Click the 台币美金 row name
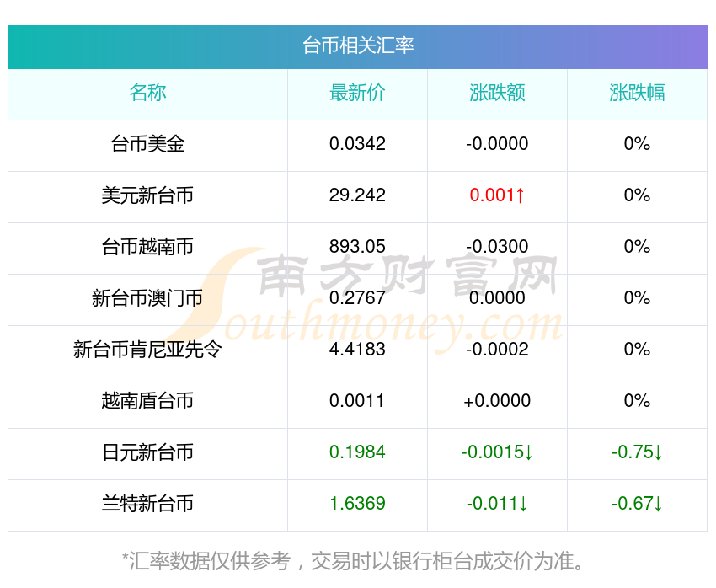 click(x=147, y=144)
